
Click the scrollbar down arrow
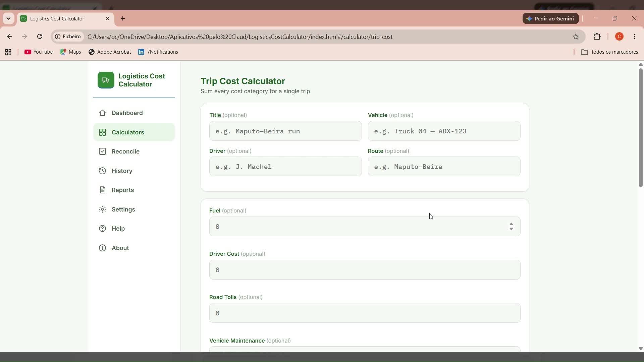click(641, 349)
